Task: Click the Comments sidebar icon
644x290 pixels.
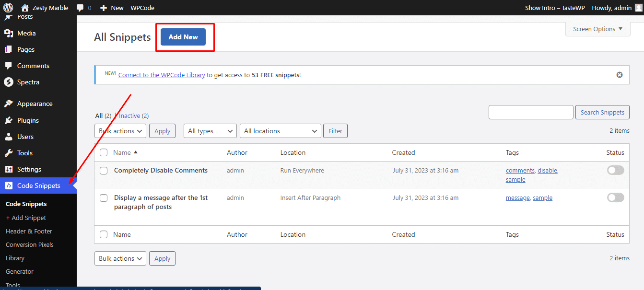Action: click(x=9, y=66)
